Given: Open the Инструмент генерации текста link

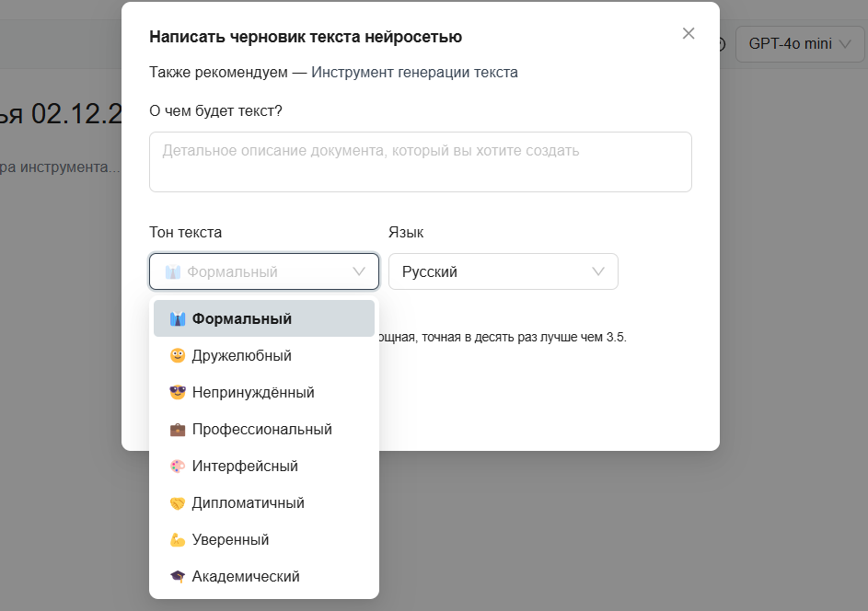Looking at the screenshot, I should click(x=415, y=71).
